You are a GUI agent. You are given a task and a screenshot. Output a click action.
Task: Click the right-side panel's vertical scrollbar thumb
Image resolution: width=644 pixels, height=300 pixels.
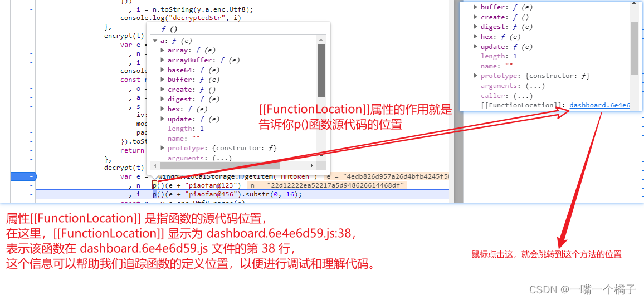point(634,48)
